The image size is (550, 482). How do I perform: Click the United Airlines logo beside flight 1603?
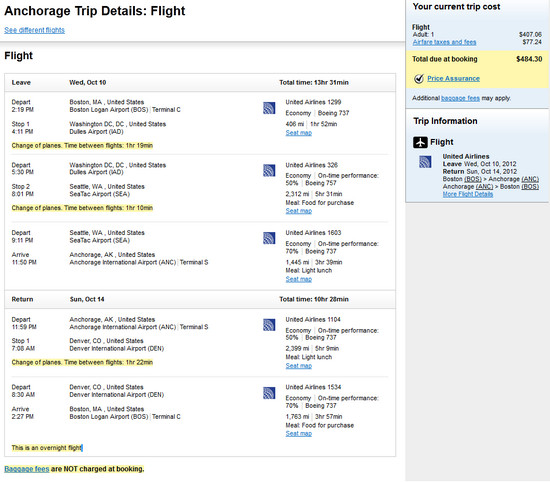tap(269, 238)
